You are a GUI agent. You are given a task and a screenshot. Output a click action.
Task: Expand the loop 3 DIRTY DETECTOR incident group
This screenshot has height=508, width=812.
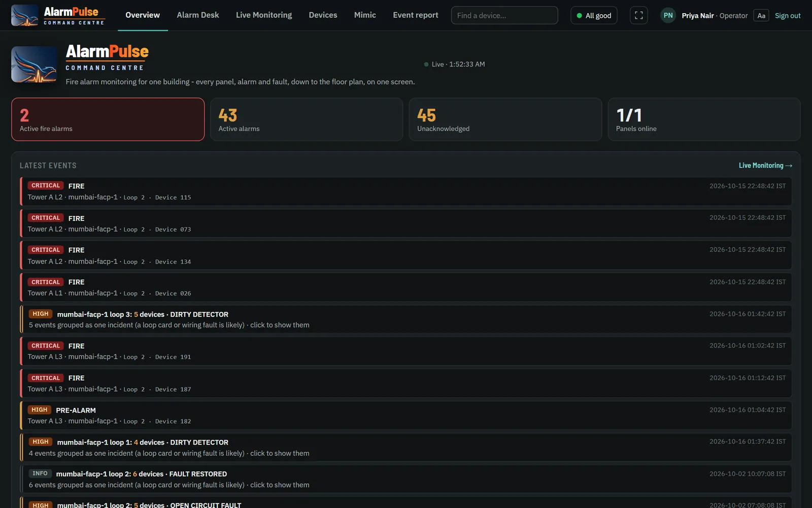point(406,320)
